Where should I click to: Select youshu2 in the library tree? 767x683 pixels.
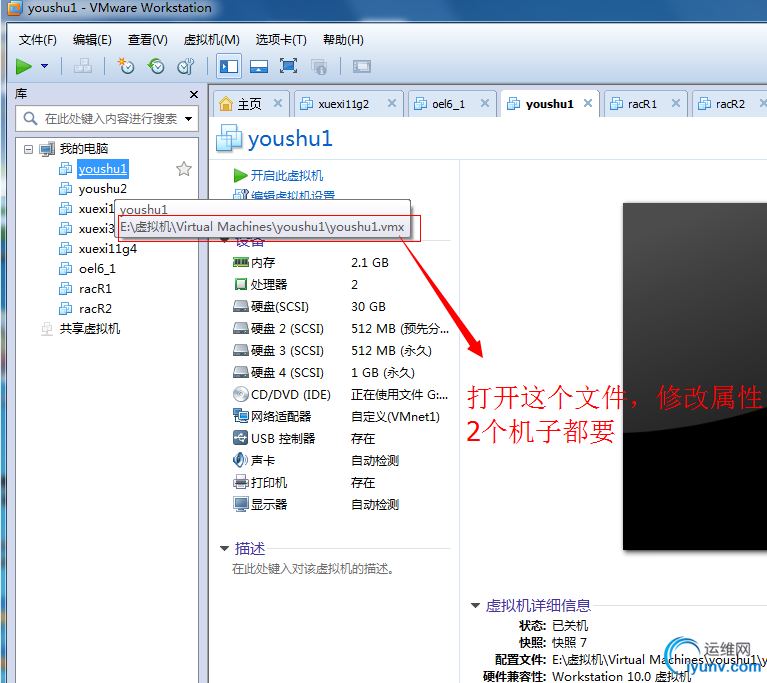(x=102, y=189)
